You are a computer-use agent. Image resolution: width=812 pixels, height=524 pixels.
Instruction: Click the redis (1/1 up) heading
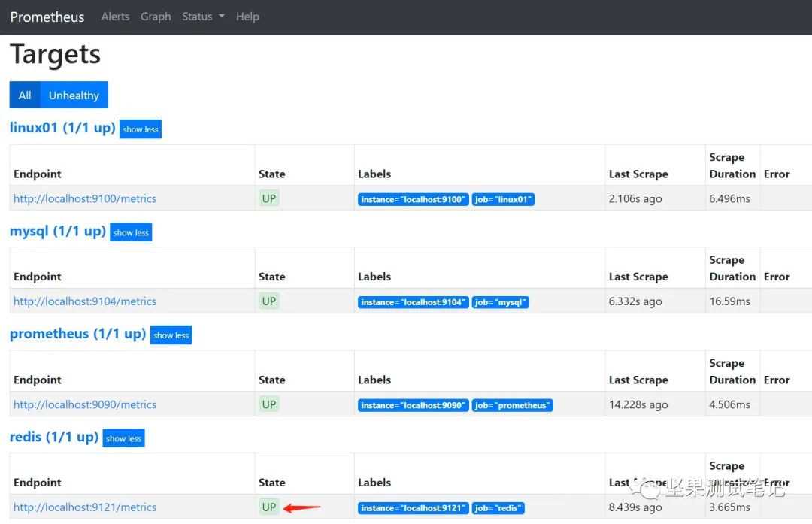(x=54, y=437)
